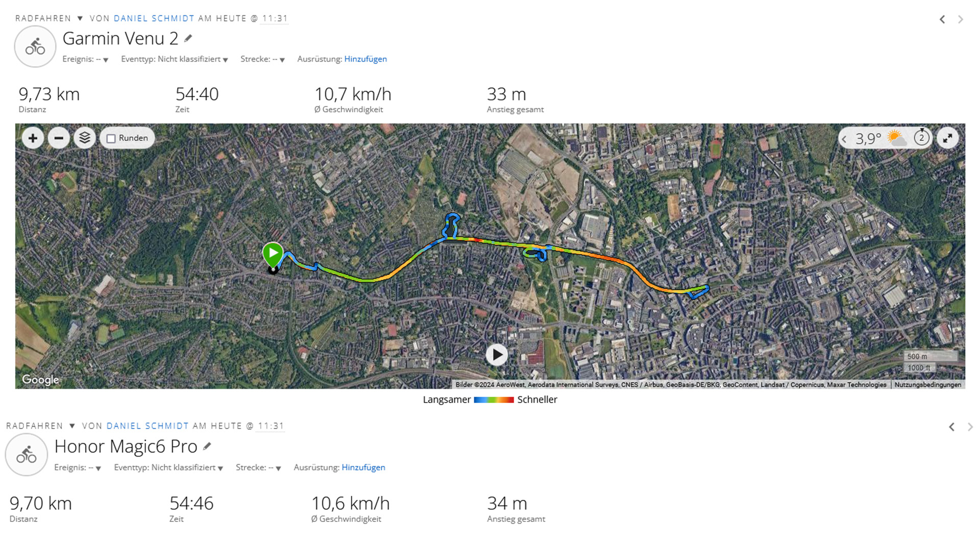Image resolution: width=980 pixels, height=551 pixels.
Task: Zoom in on the map
Action: point(33,138)
